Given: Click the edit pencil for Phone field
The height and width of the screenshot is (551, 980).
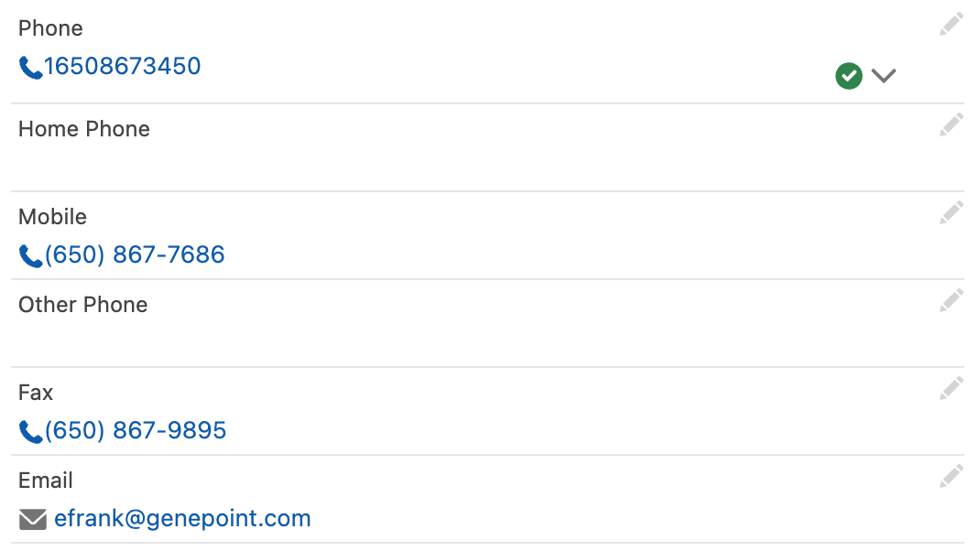Looking at the screenshot, I should coord(952,25).
